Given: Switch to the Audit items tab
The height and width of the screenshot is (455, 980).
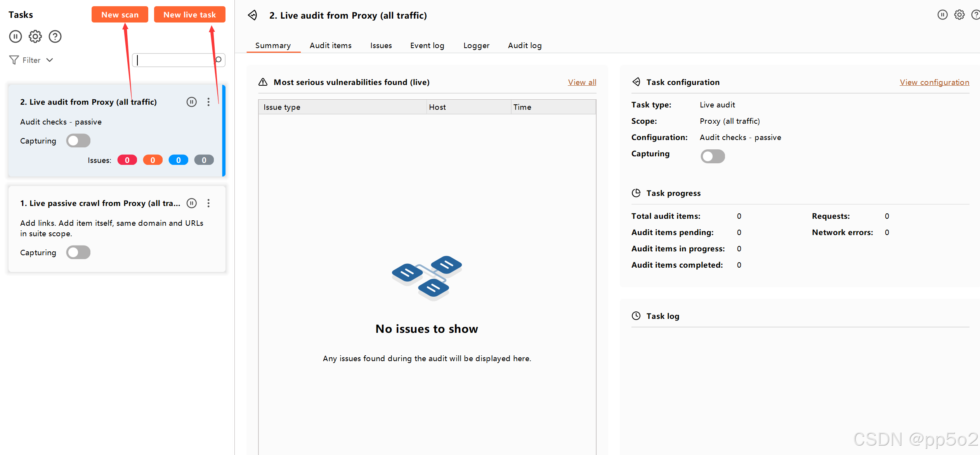Looking at the screenshot, I should point(330,45).
